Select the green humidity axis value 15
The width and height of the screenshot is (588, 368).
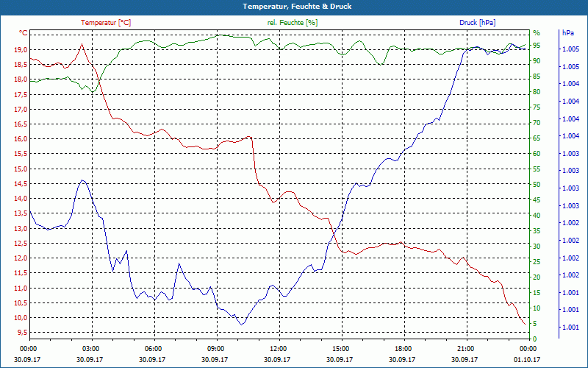coord(537,292)
